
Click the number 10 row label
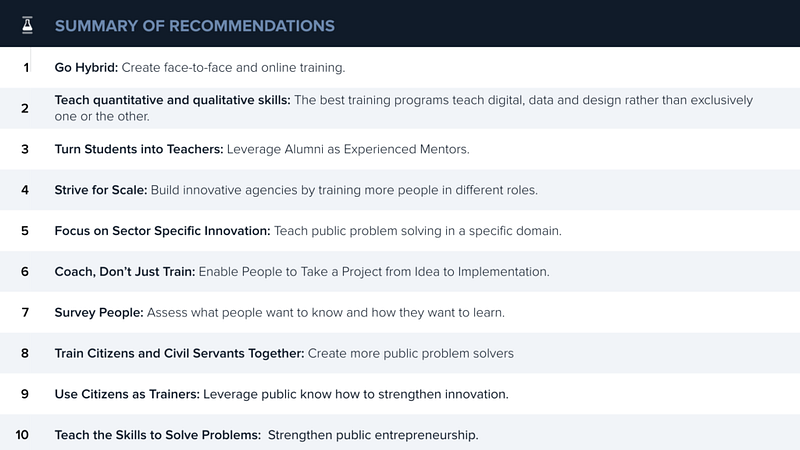point(22,435)
